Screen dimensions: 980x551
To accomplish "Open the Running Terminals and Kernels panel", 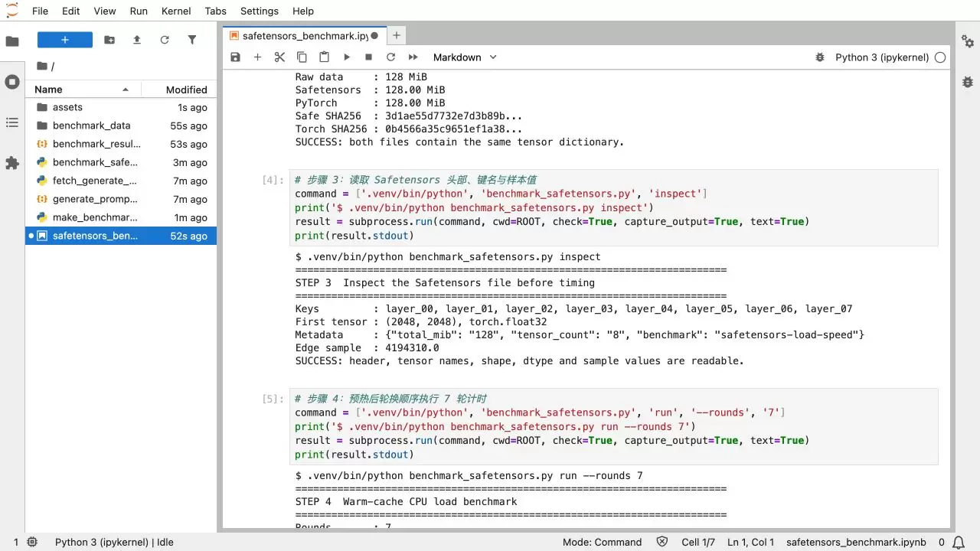I will point(12,82).
